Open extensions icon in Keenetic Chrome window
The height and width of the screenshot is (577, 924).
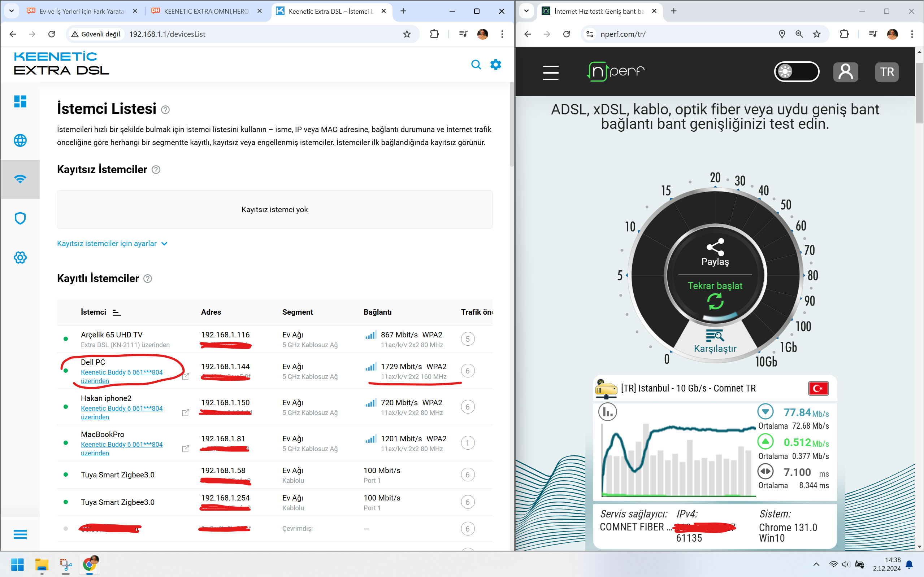pos(434,34)
